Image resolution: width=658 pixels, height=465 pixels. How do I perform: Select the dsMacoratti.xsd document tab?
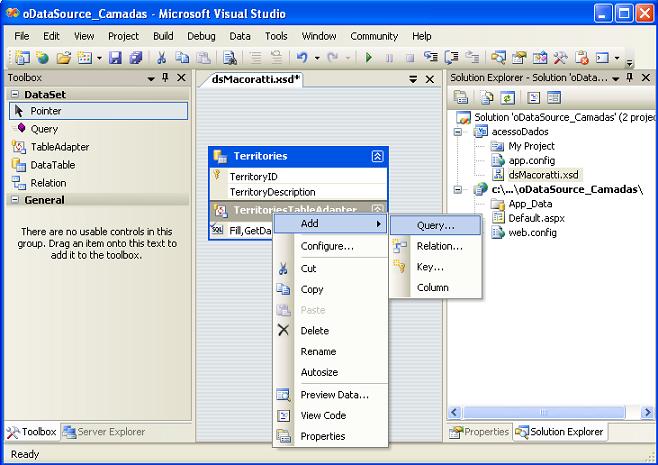point(255,79)
